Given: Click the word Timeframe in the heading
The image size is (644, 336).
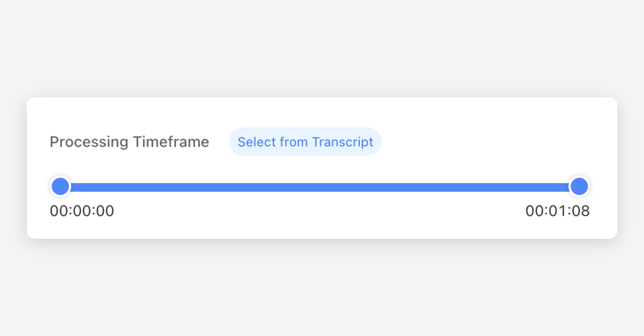Looking at the screenshot, I should click(171, 142).
